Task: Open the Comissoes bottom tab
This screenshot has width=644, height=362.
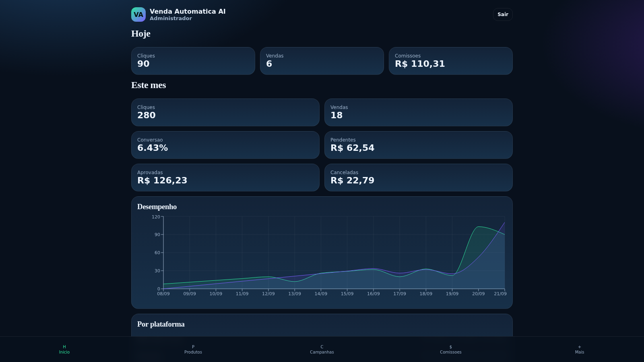Action: tap(451, 349)
